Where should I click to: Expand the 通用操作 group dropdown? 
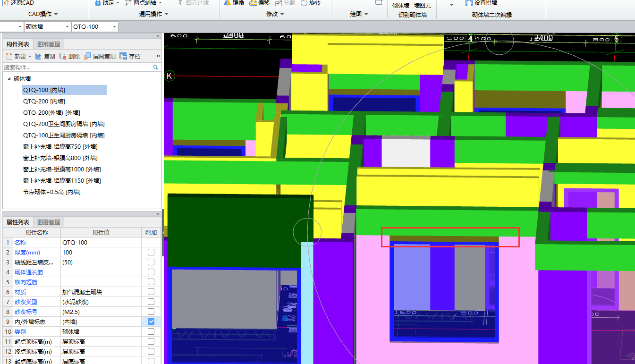(166, 15)
